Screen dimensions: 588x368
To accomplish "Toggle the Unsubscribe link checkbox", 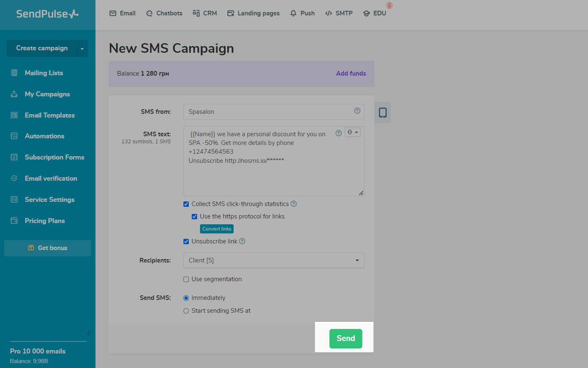I will point(186,241).
